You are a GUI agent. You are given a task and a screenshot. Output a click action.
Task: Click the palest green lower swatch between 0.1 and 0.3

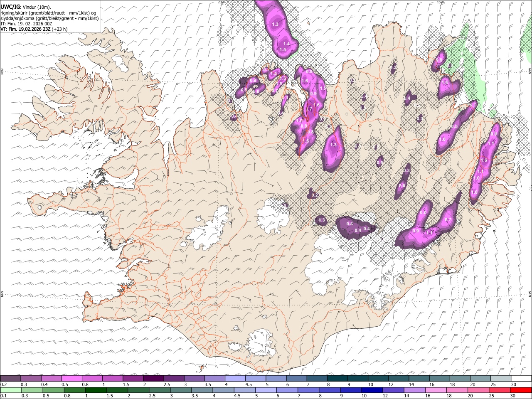pos(11,390)
